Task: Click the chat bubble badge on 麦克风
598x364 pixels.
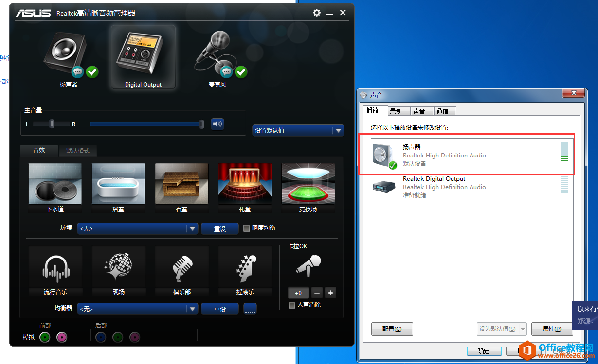Action: point(227,72)
